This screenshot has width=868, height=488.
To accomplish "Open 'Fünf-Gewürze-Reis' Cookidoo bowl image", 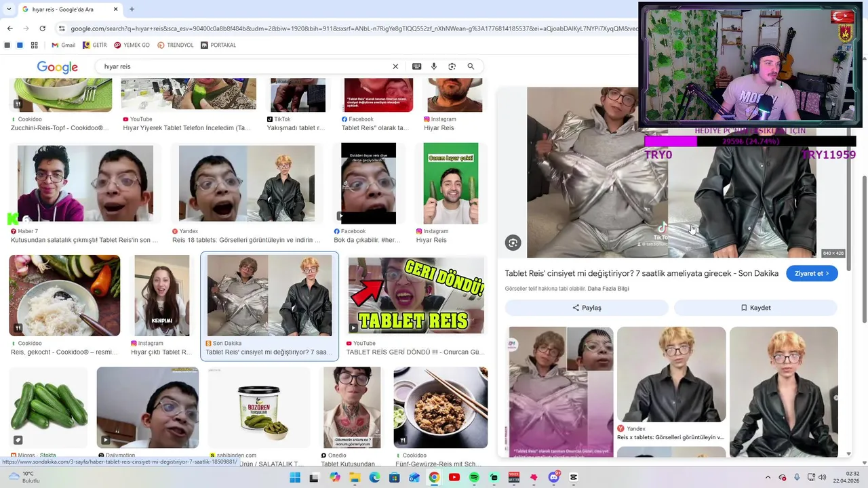I will (x=440, y=407).
